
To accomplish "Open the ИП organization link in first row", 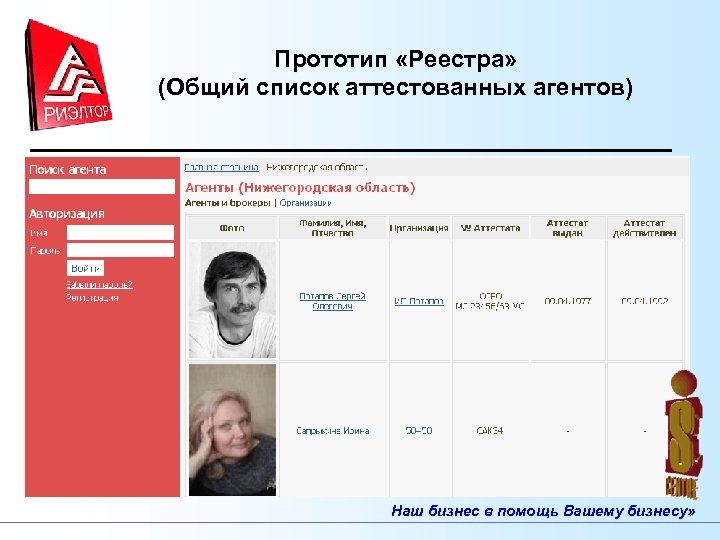I will (x=419, y=301).
